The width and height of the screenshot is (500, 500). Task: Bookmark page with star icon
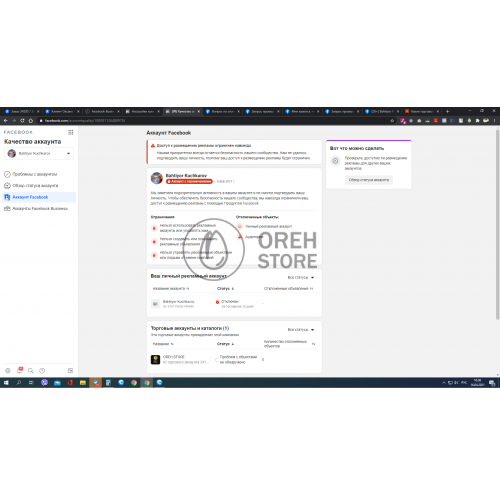pos(392,120)
